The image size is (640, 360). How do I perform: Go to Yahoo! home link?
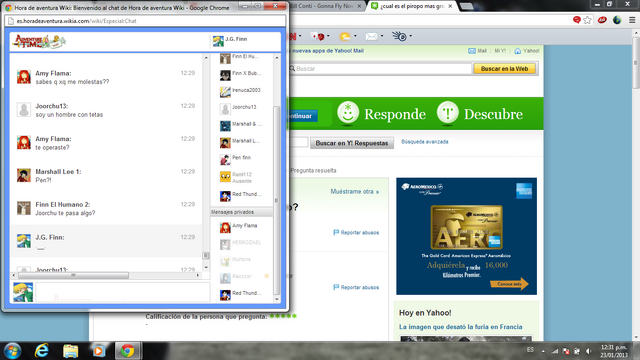527,51
